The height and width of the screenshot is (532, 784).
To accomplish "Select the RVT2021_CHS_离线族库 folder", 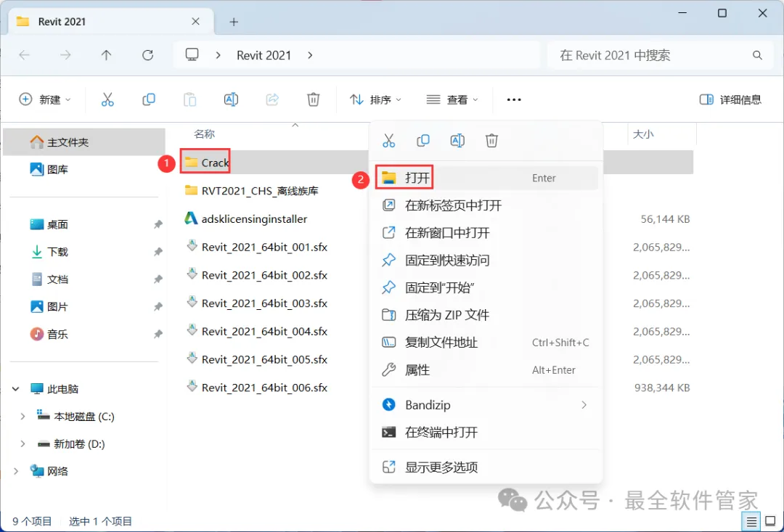I will (x=251, y=191).
